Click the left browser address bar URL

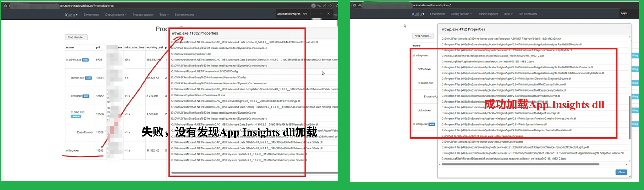click(87, 6)
